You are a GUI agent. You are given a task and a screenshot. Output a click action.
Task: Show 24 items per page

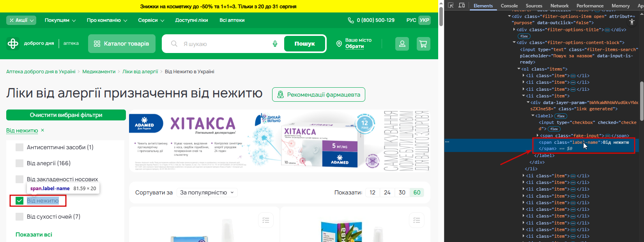click(387, 193)
